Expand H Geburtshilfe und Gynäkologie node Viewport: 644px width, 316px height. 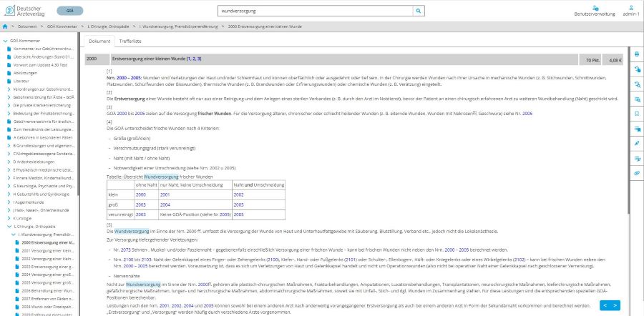[9, 193]
